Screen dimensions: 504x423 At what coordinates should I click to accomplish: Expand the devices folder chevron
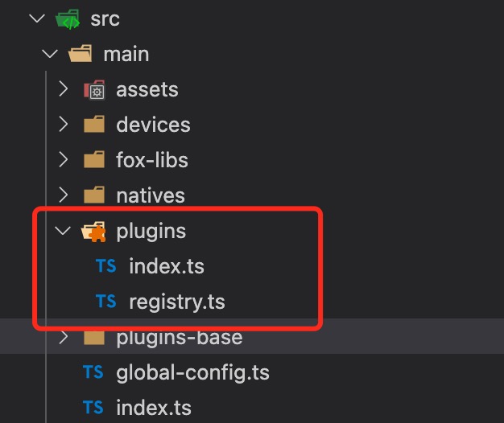pyautogui.click(x=64, y=125)
